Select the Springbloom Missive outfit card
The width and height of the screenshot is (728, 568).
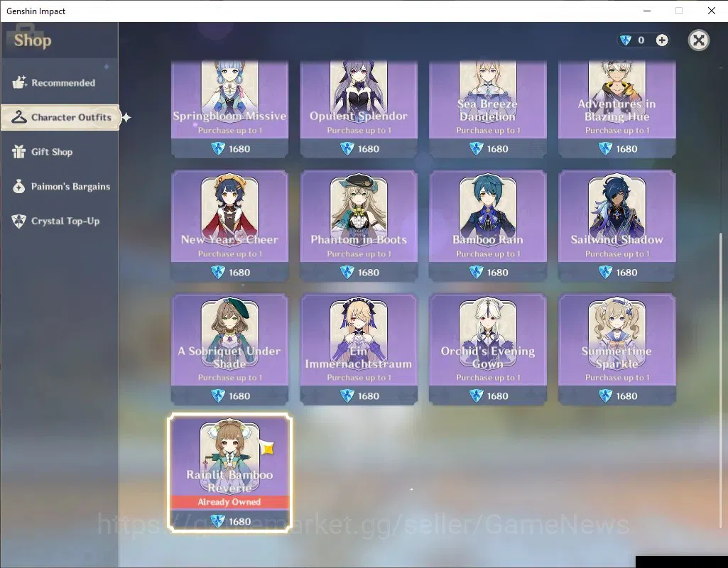click(230, 109)
